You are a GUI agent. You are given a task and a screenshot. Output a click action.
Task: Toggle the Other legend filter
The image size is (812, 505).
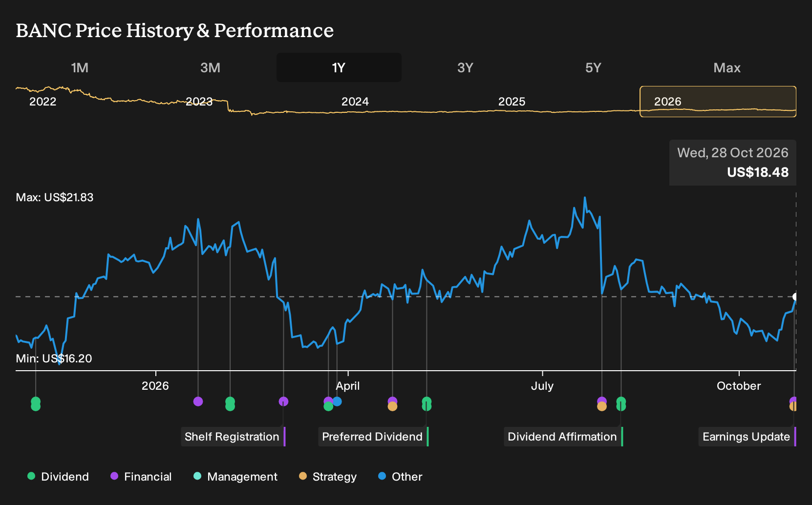(400, 477)
